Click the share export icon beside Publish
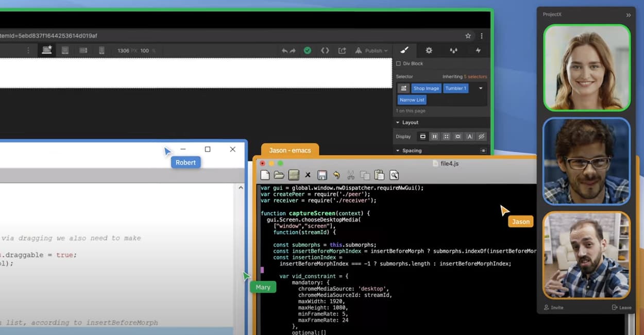The image size is (644, 335). [x=342, y=50]
